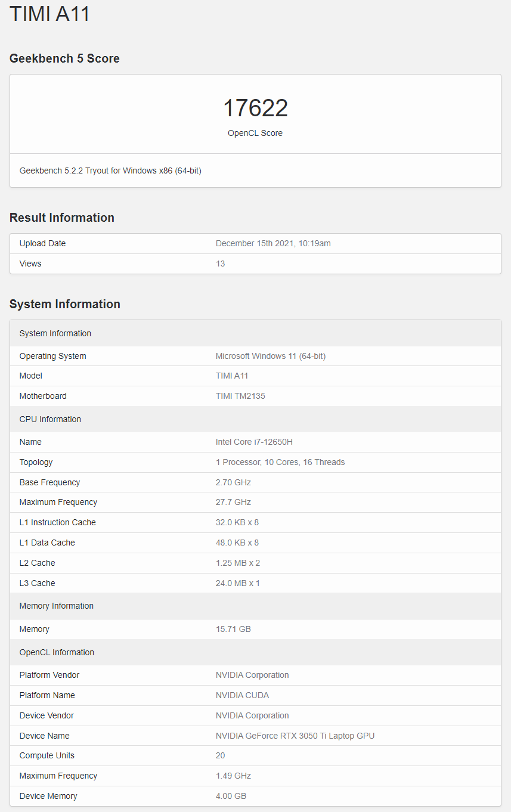
Task: Click the Views count value 13
Action: [x=221, y=264]
